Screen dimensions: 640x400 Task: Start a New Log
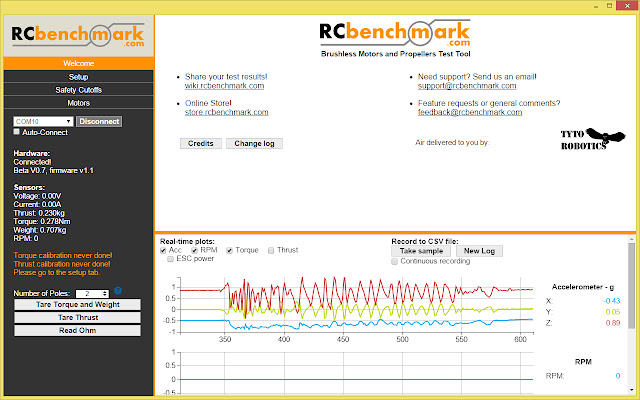[479, 251]
